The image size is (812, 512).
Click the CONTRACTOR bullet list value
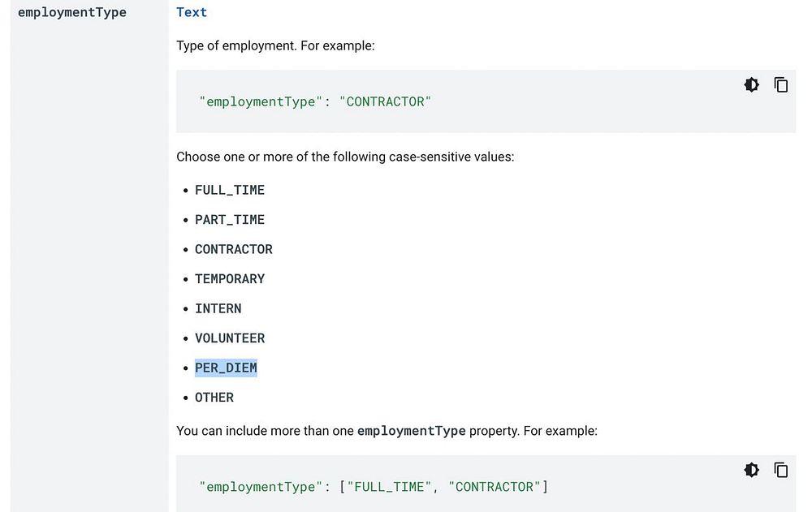234,249
